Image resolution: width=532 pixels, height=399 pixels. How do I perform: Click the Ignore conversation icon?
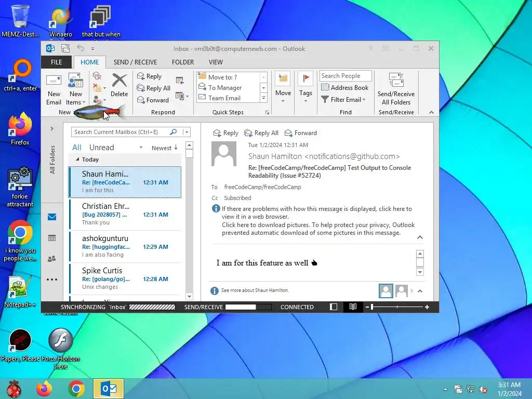(97, 76)
